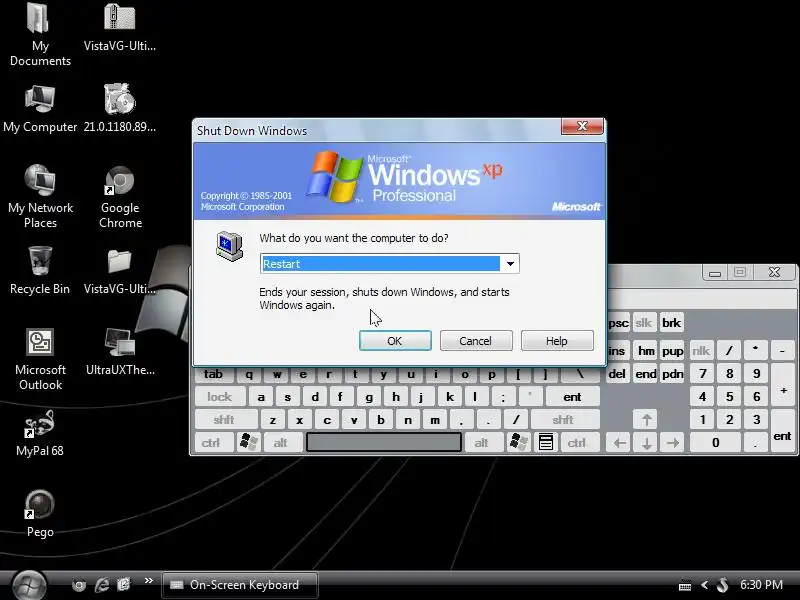Open Help in Shut Down dialog

click(x=557, y=341)
